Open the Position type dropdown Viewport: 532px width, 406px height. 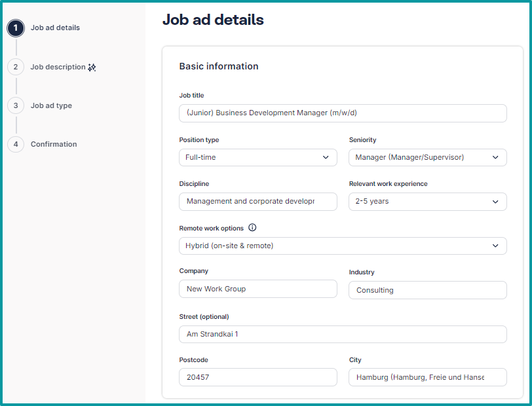[x=257, y=157]
